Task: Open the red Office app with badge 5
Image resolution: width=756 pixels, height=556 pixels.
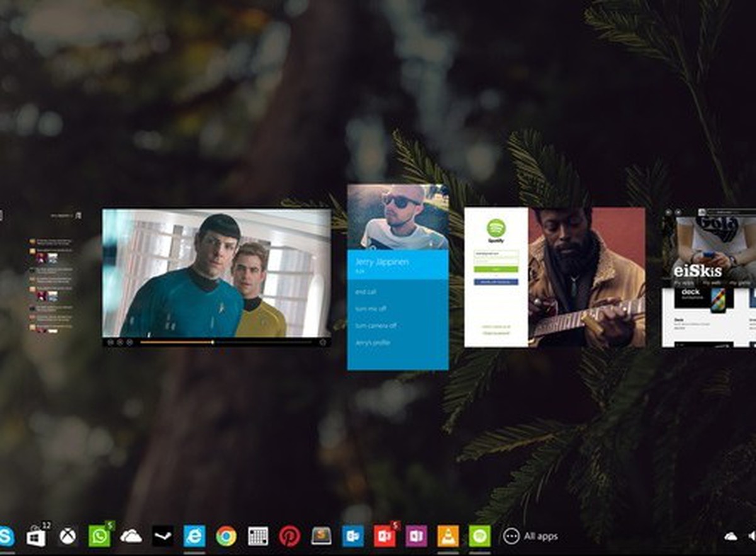Action: (x=384, y=536)
